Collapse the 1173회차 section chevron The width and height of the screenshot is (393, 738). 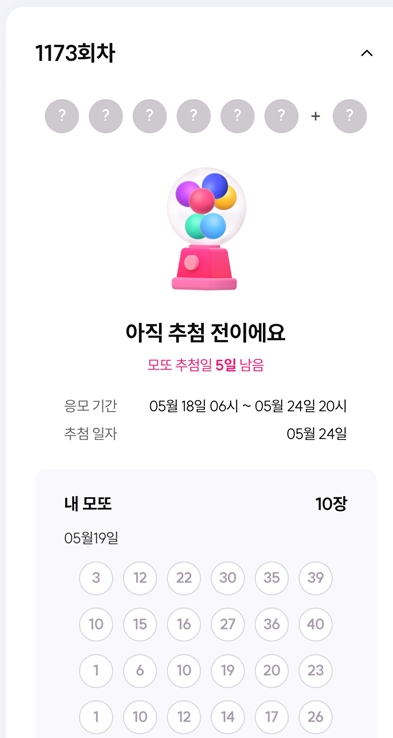tap(367, 54)
